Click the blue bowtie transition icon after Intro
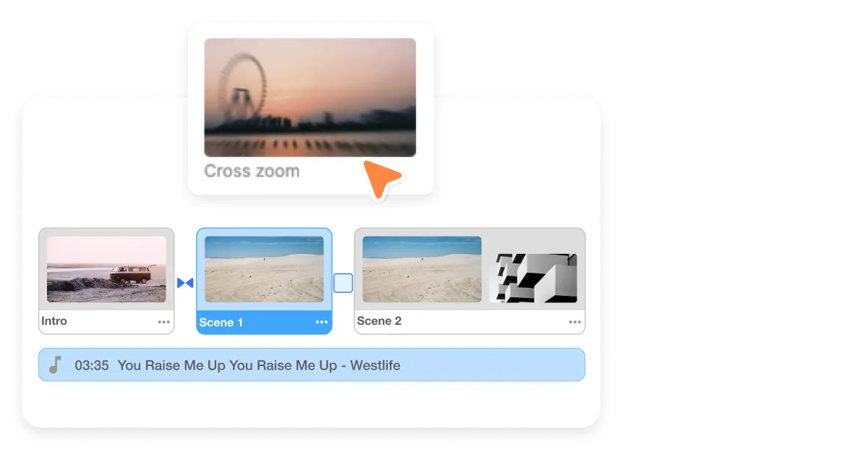This screenshot has width=868, height=463. pos(185,283)
